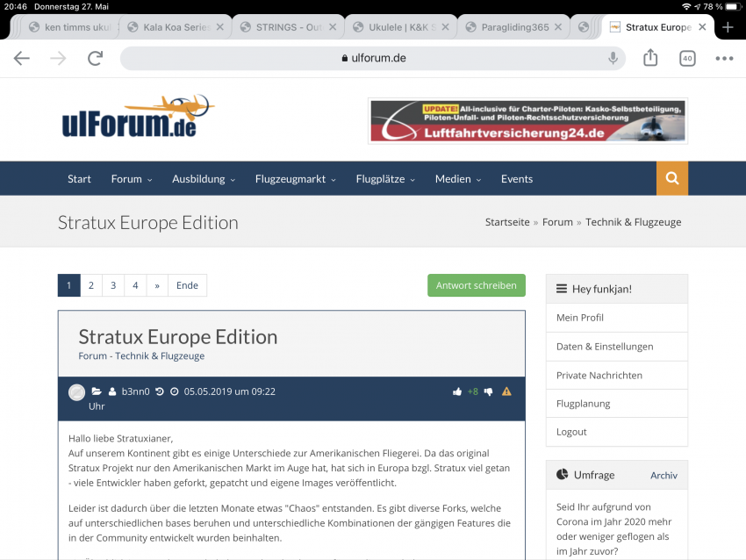This screenshot has height=560, width=746.
Task: Click the history icon after b3nn0
Action: 160,391
